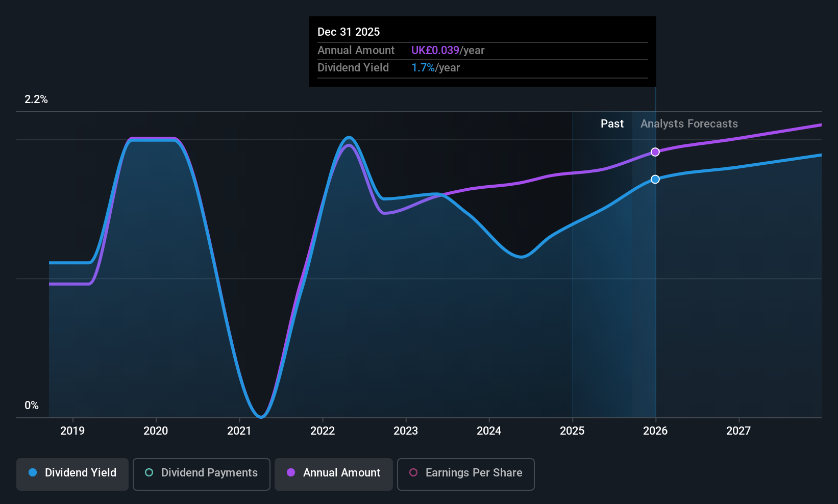The image size is (838, 504).
Task: Click the UK£0.039/year annual amount value
Action: (x=448, y=50)
